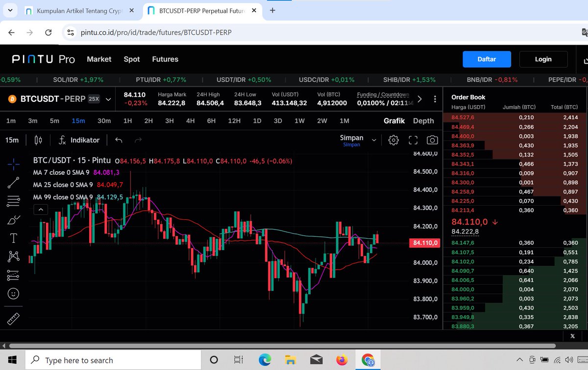Image resolution: width=588 pixels, height=370 pixels.
Task: Open the Spot menu
Action: [x=132, y=59]
